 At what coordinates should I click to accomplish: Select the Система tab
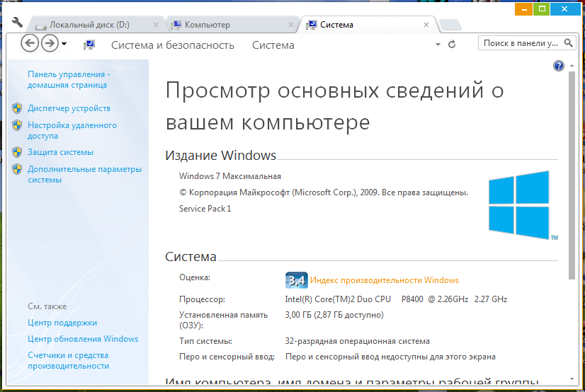click(x=368, y=25)
